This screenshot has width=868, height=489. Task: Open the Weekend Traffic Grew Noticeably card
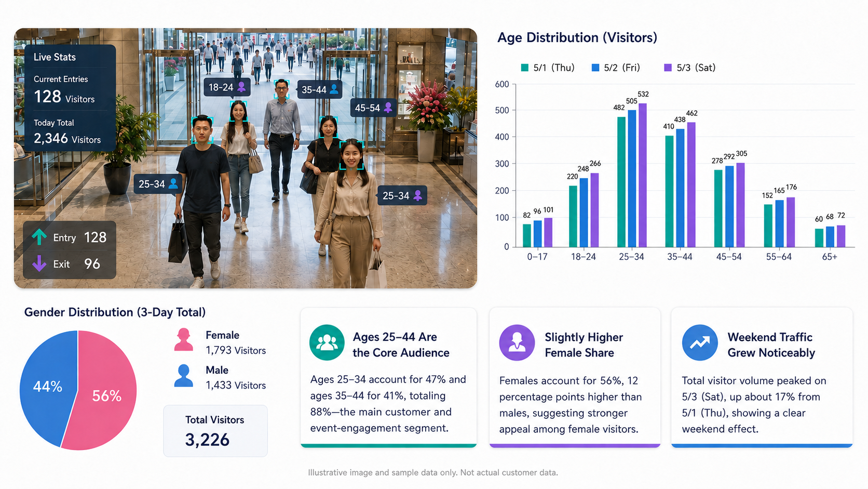(762, 377)
